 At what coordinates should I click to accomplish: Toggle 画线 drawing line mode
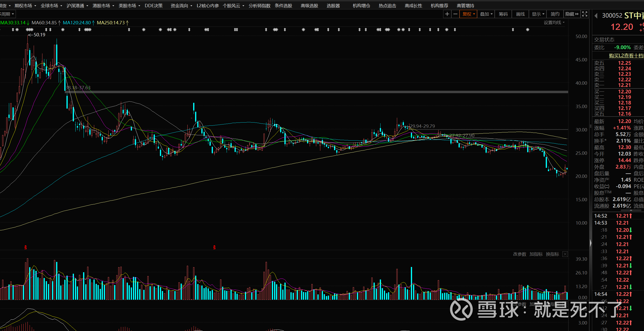[520, 14]
